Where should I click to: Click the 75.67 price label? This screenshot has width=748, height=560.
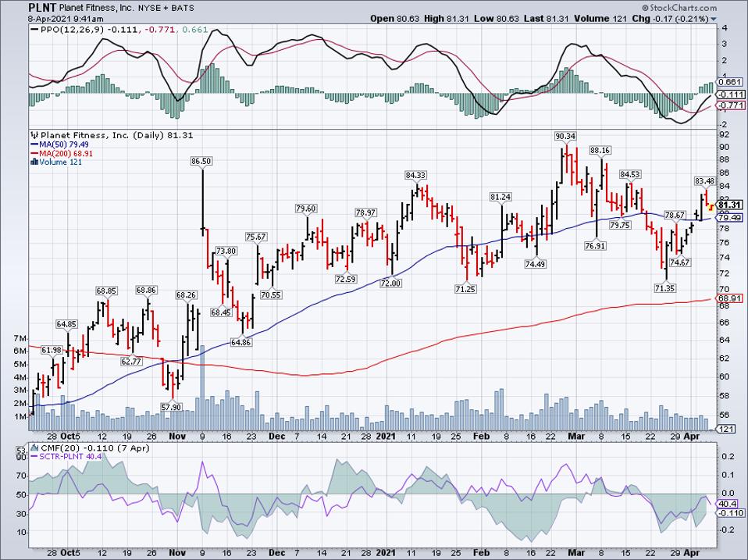(x=255, y=237)
